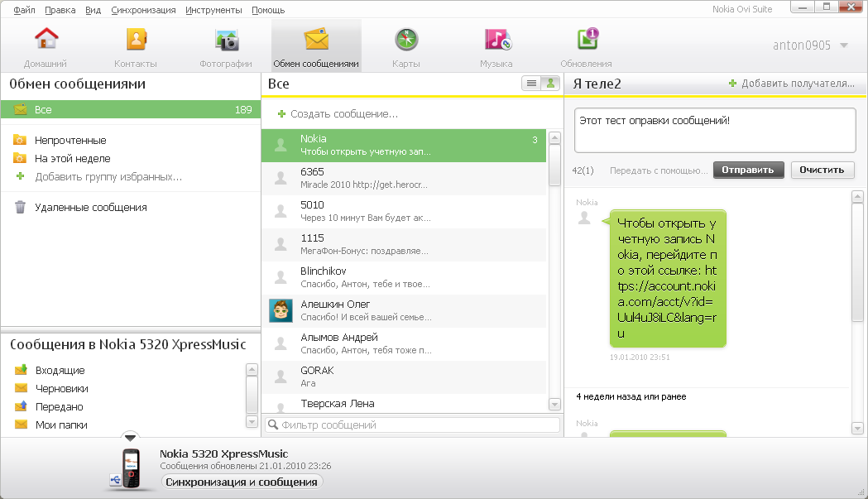Open the Nokia conversation in the list

(x=404, y=146)
